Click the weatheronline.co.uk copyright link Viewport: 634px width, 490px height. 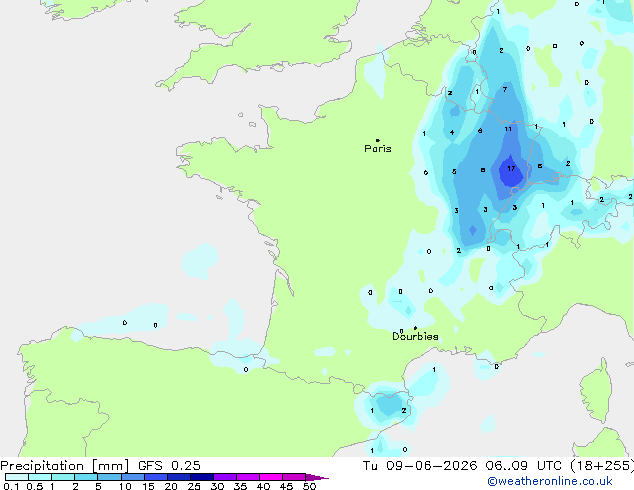coord(550,481)
